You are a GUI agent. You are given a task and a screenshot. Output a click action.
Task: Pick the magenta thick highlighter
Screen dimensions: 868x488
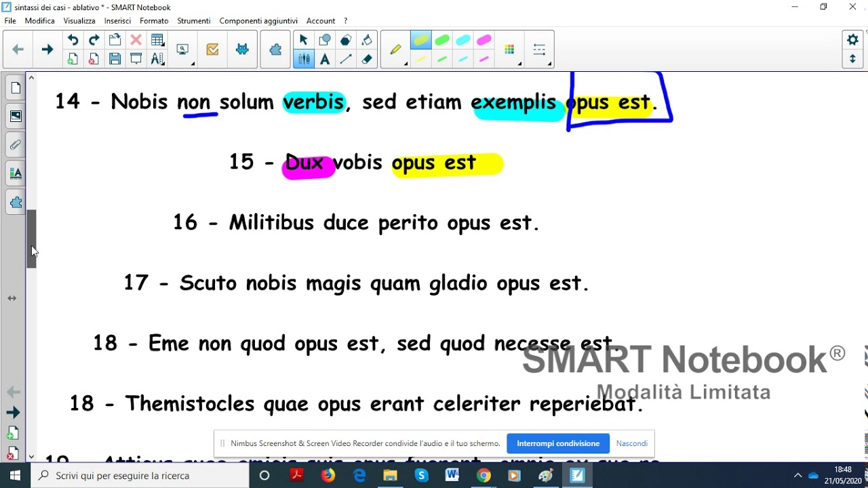484,41
